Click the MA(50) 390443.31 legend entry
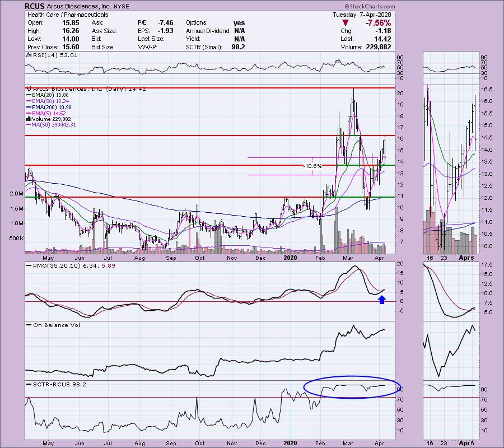Screen dimensions: 504x448 point(51,125)
